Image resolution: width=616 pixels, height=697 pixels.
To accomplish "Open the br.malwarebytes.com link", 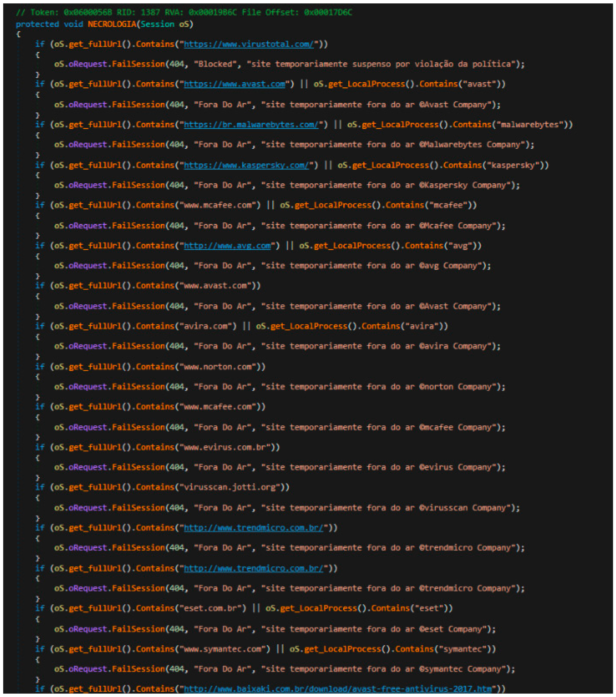I will [251, 125].
